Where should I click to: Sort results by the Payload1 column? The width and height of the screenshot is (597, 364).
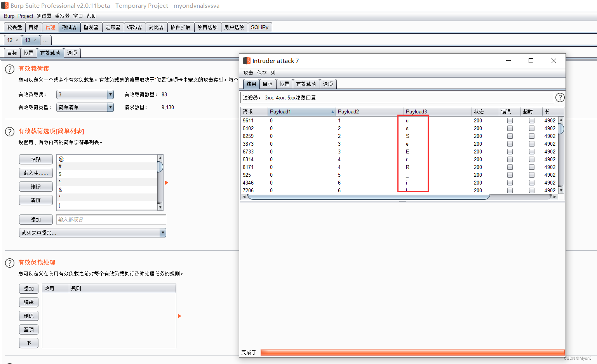(301, 111)
